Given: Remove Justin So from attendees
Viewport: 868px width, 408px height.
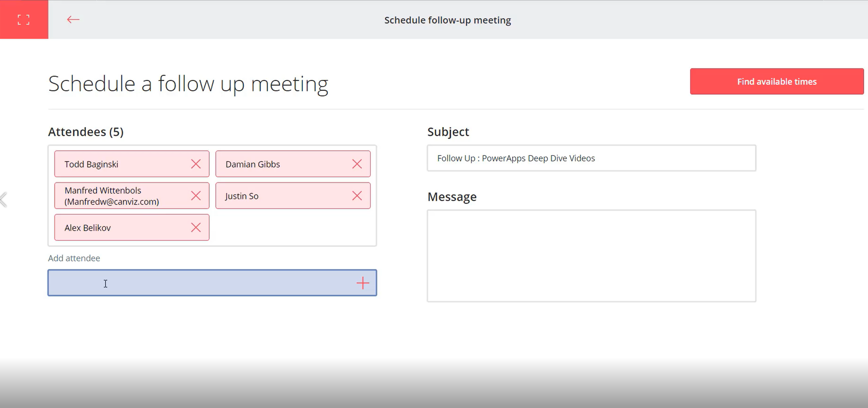Looking at the screenshot, I should 357,196.
